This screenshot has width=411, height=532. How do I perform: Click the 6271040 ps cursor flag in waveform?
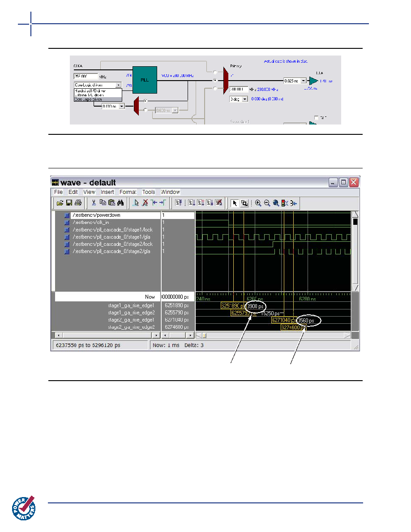284,320
